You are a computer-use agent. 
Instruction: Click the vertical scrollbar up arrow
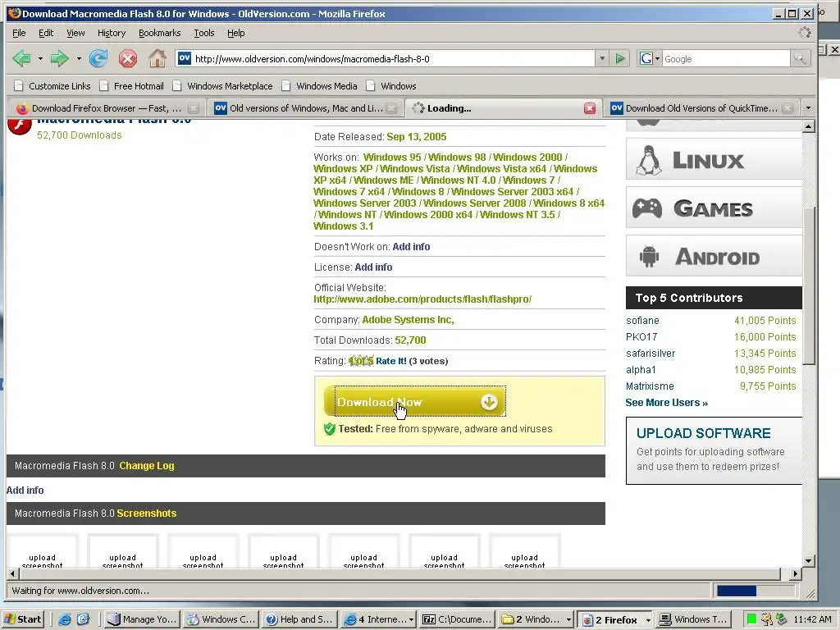click(x=808, y=126)
